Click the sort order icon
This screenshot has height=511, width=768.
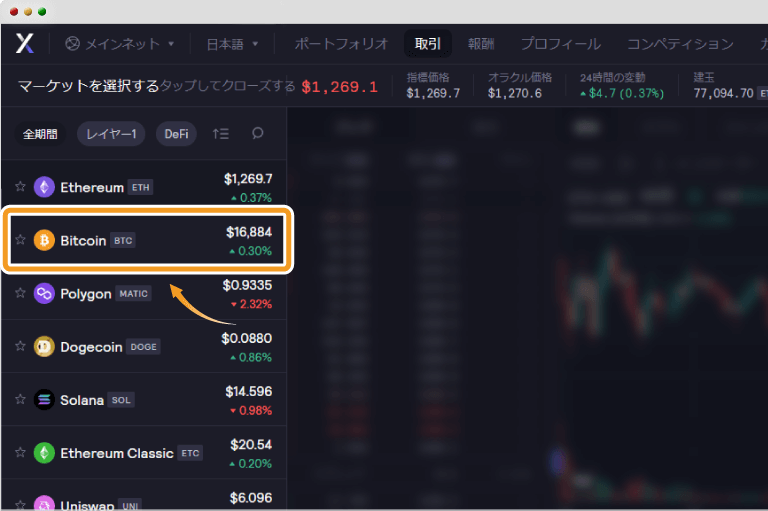220,133
